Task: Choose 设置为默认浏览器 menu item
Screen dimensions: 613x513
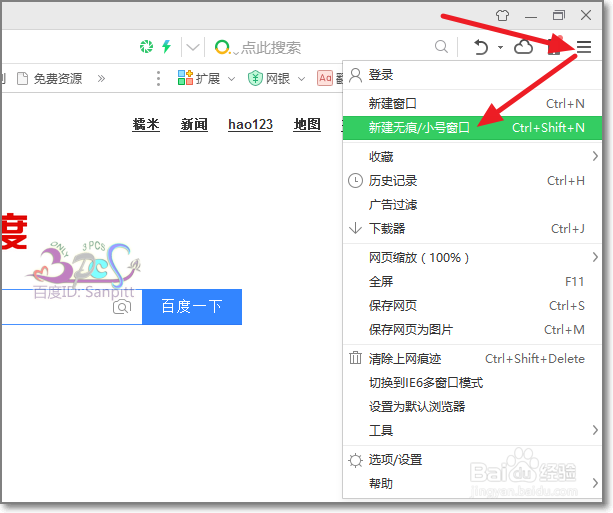Action: 472,406
